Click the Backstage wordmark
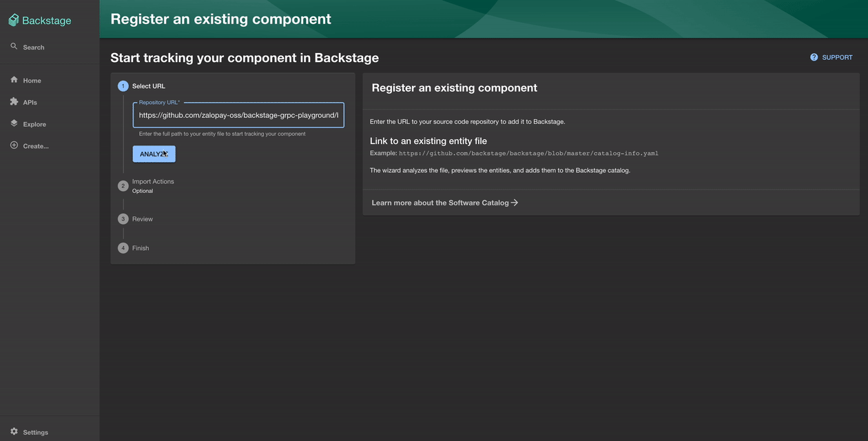Viewport: 868px width, 441px height. (46, 21)
